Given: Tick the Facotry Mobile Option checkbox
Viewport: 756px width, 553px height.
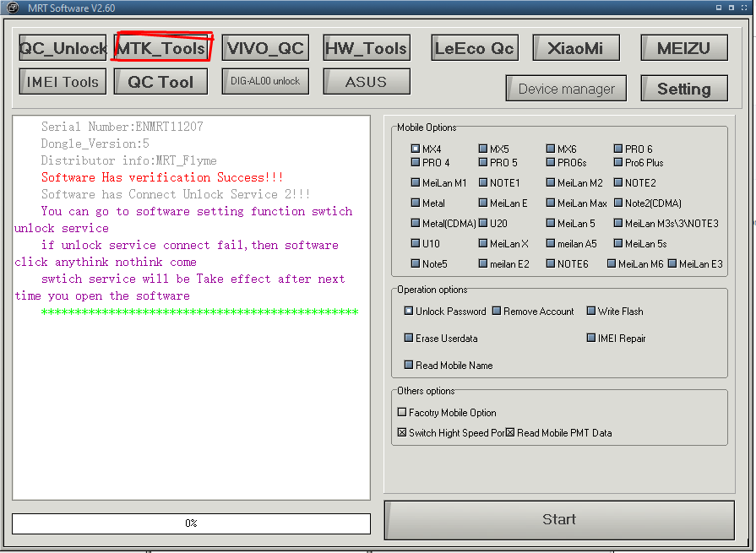Looking at the screenshot, I should tap(401, 412).
